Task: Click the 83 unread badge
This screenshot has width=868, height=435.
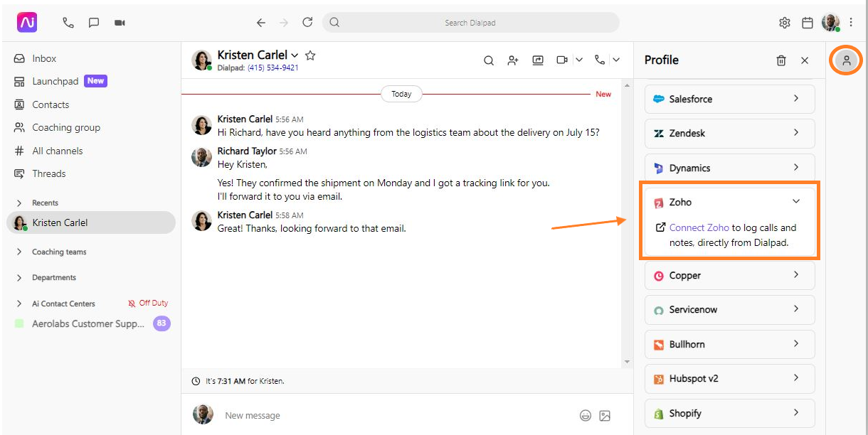Action: click(x=162, y=323)
